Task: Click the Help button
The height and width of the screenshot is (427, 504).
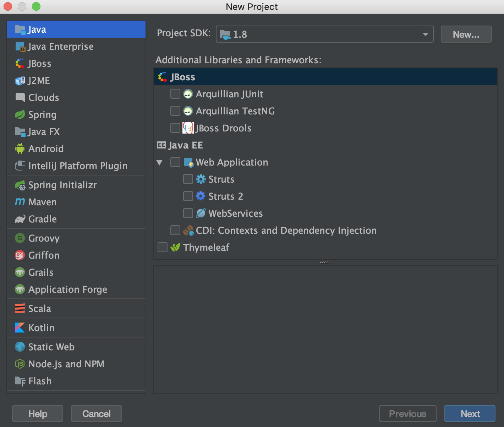Action: 38,414
